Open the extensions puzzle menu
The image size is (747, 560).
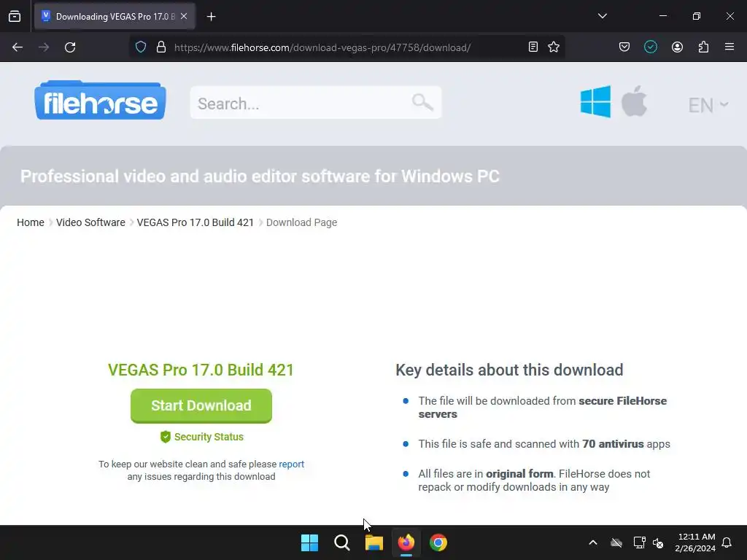[703, 47]
